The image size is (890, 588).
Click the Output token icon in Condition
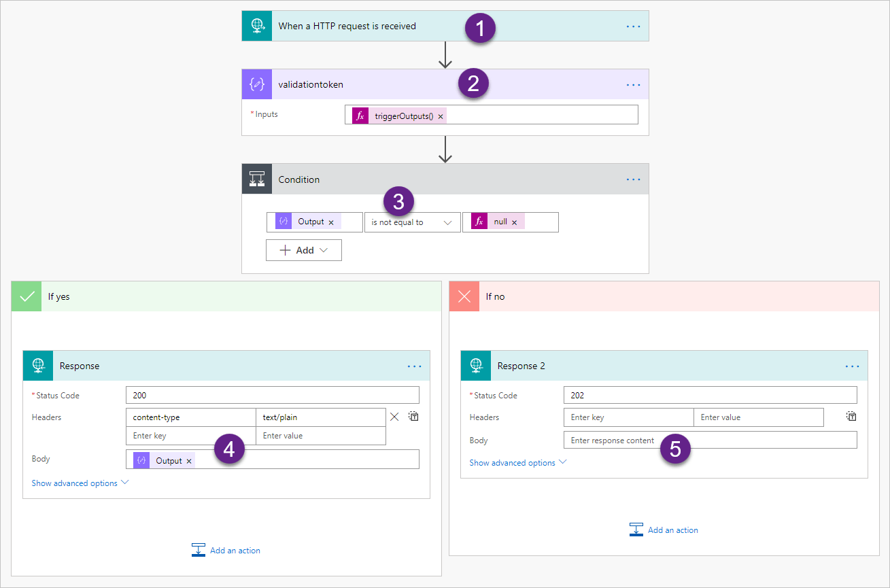click(x=282, y=222)
